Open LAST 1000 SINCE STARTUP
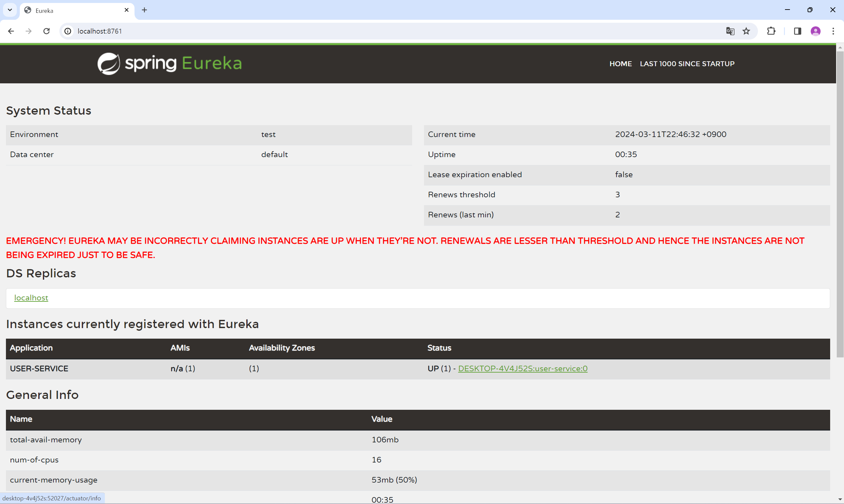The image size is (844, 504). point(687,64)
